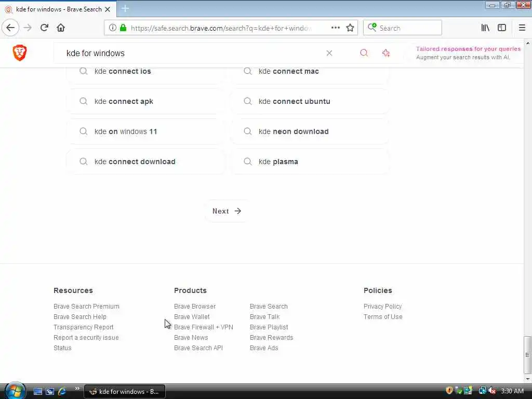
Task: Open Brave Search Premium link
Action: pyautogui.click(x=87, y=307)
